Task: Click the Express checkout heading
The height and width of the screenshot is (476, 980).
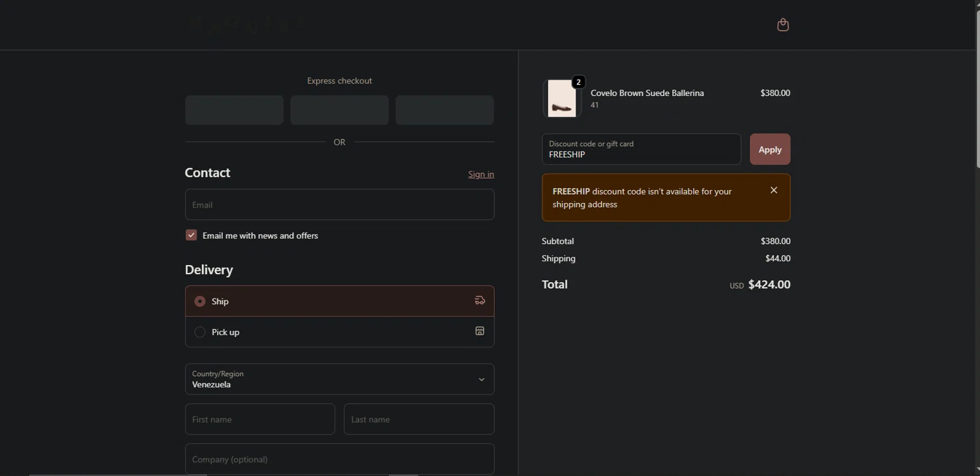Action: pyautogui.click(x=340, y=81)
